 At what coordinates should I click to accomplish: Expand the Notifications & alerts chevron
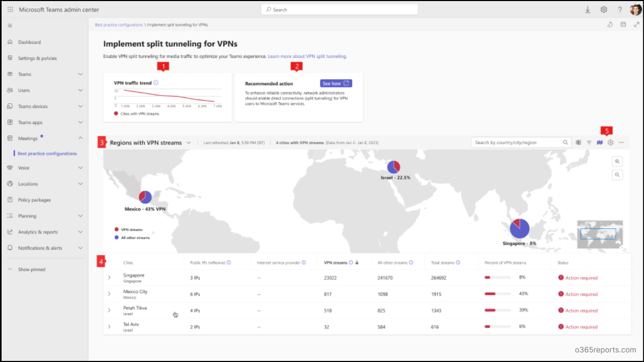point(80,248)
